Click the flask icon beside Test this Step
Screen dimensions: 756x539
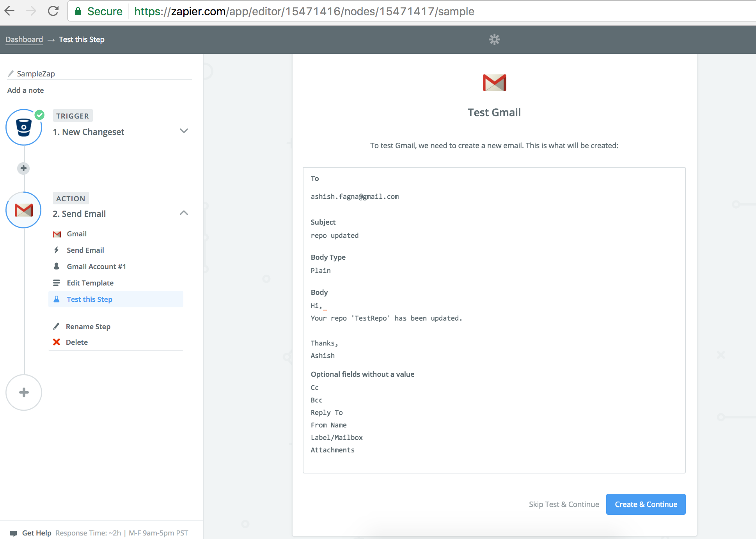[x=57, y=299]
